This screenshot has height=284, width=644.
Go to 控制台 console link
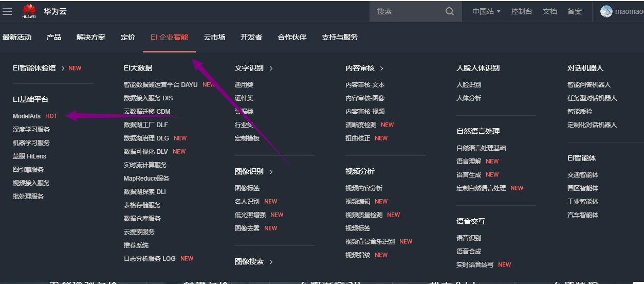tap(522, 11)
